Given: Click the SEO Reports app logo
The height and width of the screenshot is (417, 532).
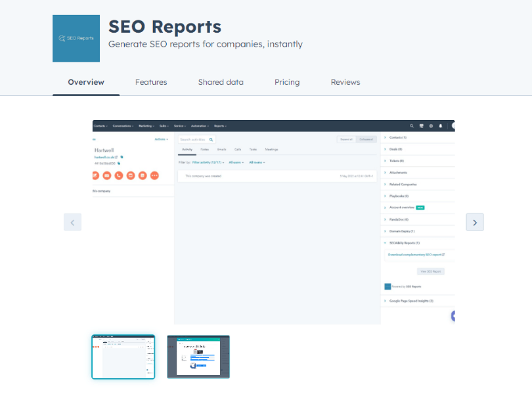Looking at the screenshot, I should point(76,38).
